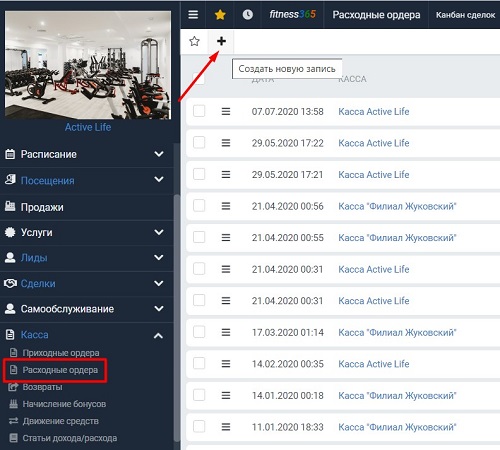Expand the Услуги section chevron
The height and width of the screenshot is (450, 500).
click(159, 232)
